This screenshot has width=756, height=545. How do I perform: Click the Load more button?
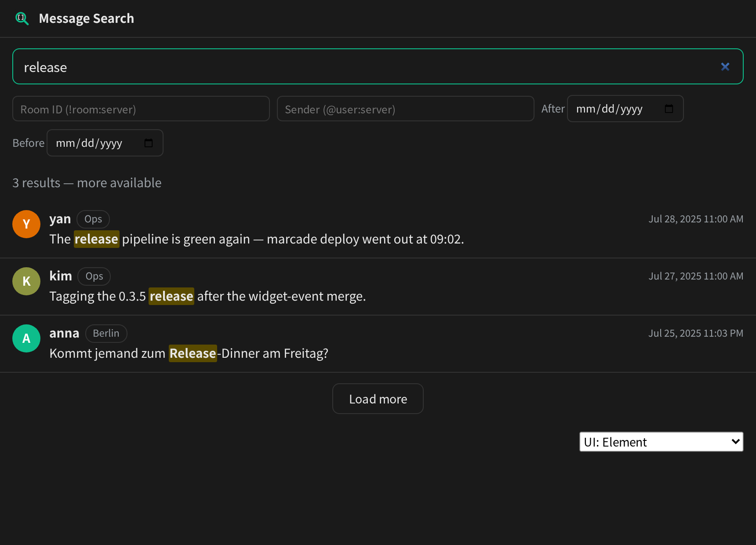[378, 399]
